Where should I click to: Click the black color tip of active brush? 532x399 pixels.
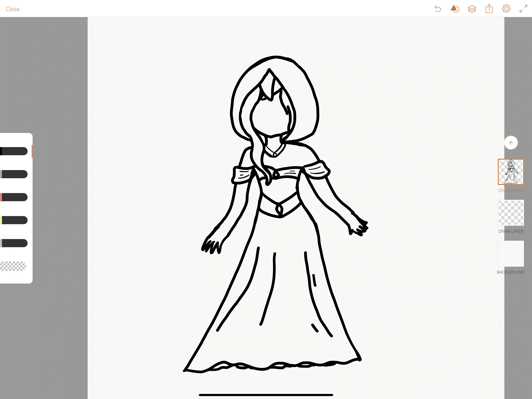2,151
